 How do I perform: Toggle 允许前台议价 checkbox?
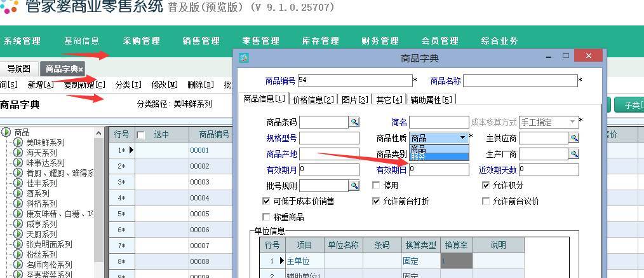pyautogui.click(x=486, y=201)
